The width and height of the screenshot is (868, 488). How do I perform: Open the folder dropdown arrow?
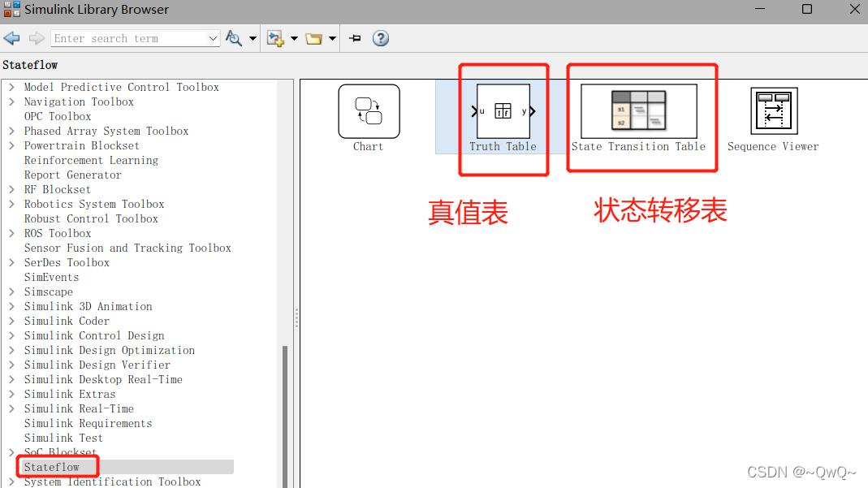click(332, 38)
